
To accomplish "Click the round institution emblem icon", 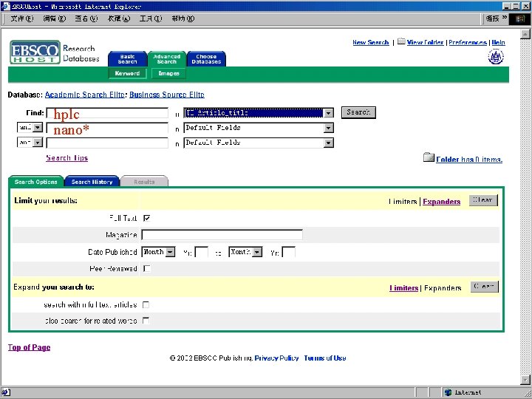I will point(496,57).
